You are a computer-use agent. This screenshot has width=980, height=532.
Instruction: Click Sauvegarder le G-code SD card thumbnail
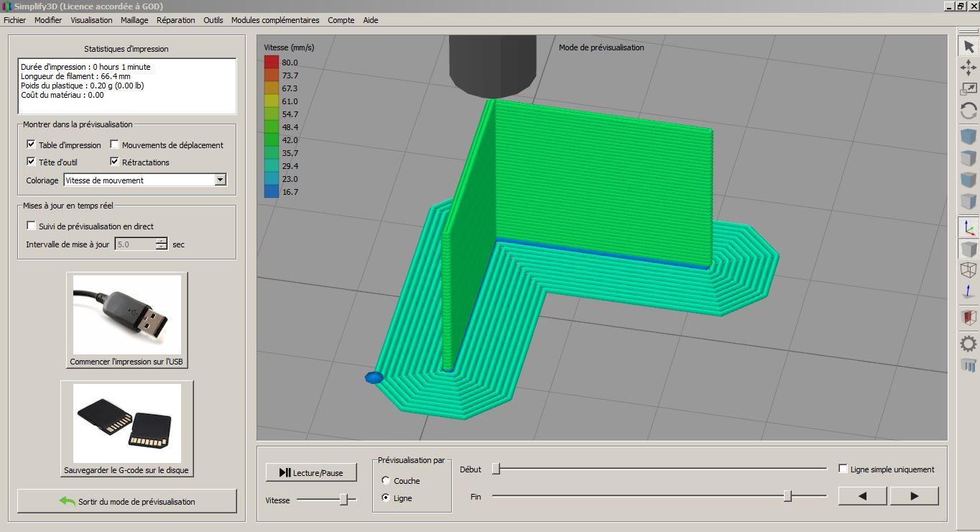127,423
